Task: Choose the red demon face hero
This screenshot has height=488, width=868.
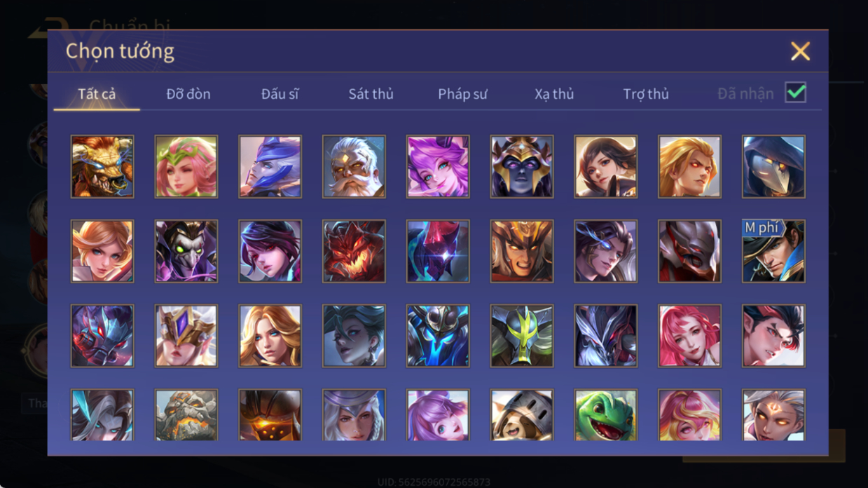Action: point(354,251)
